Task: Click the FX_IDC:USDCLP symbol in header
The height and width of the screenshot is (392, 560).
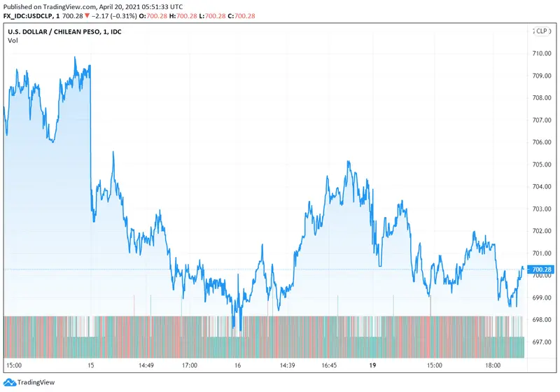Action: tap(29, 16)
